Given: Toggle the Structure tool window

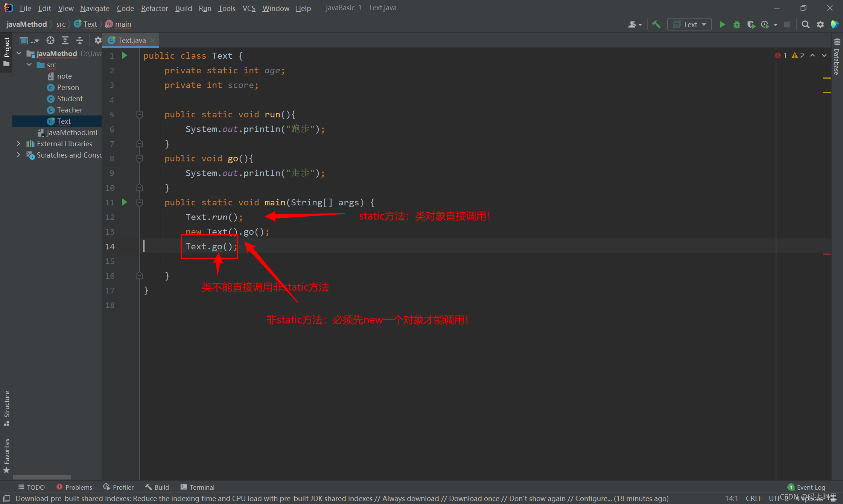Looking at the screenshot, I should [6, 408].
